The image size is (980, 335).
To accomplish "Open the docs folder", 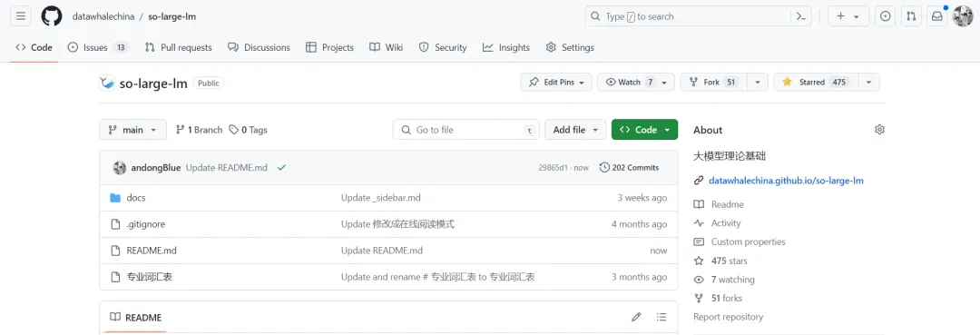I will click(x=136, y=198).
